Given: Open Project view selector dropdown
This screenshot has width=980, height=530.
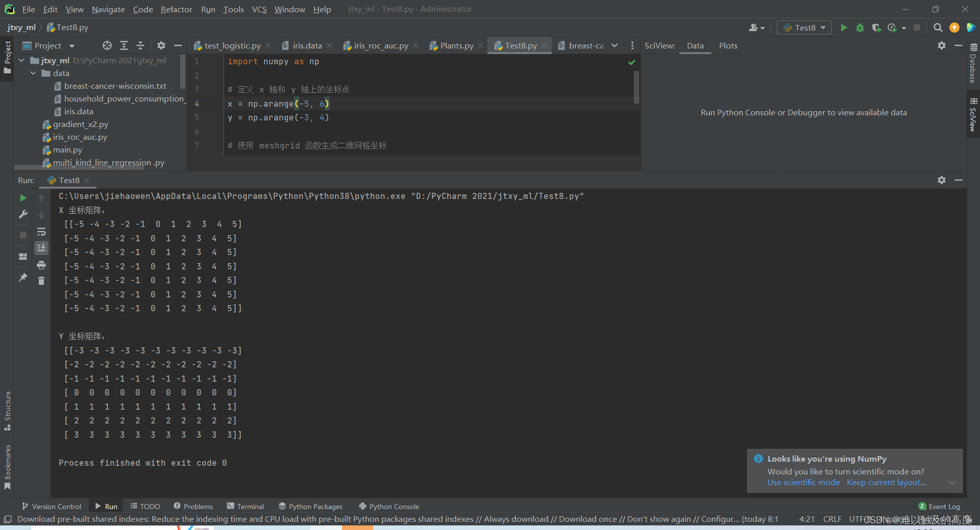Looking at the screenshot, I should (72, 46).
